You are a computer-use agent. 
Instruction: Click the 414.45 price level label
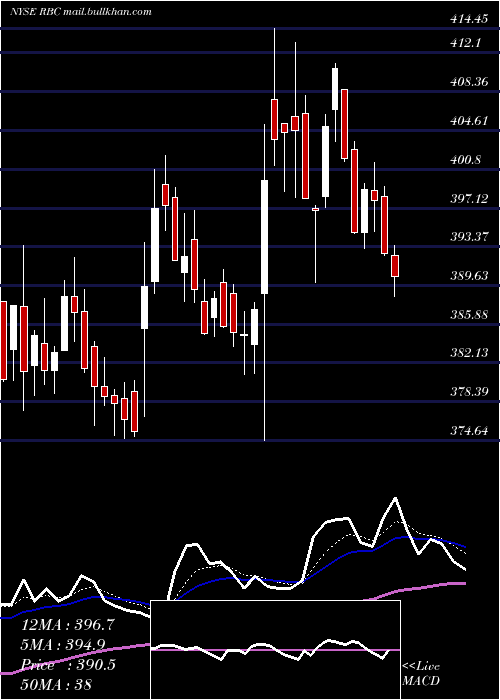469,19
